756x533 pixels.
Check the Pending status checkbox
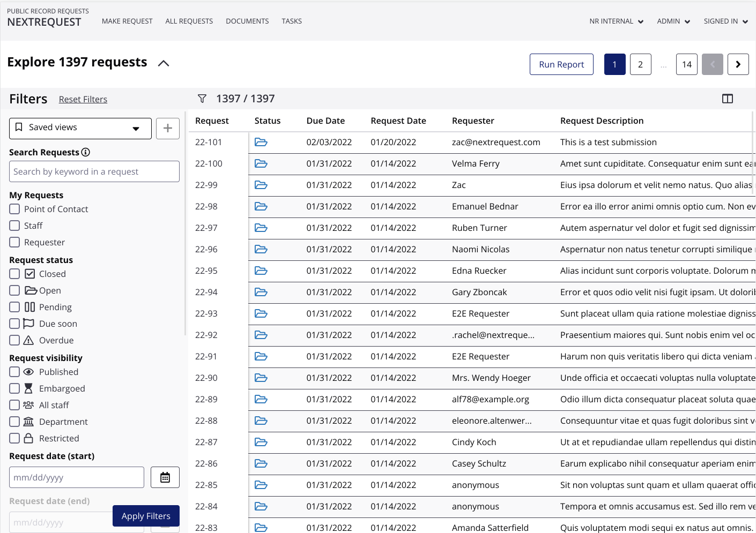(x=14, y=307)
